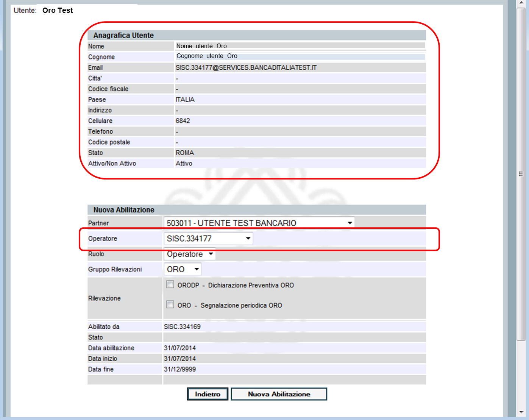Click the Attivo status value
The image size is (529, 420).
[184, 163]
